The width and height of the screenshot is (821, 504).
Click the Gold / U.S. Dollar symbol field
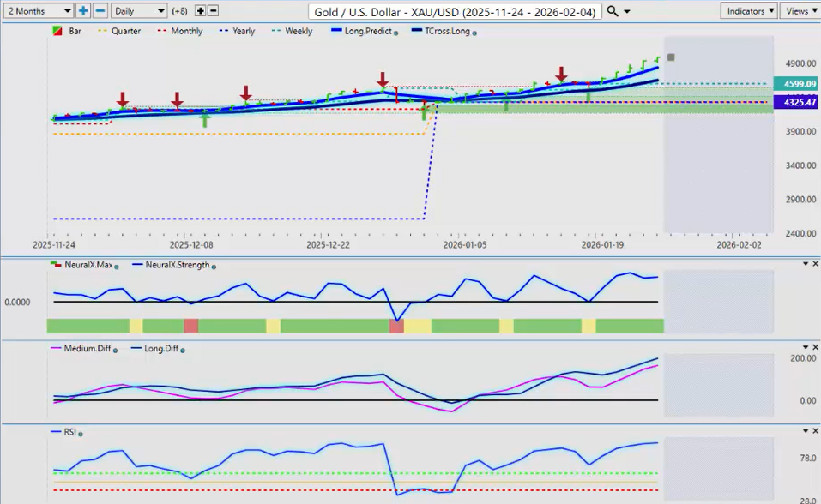click(x=455, y=11)
